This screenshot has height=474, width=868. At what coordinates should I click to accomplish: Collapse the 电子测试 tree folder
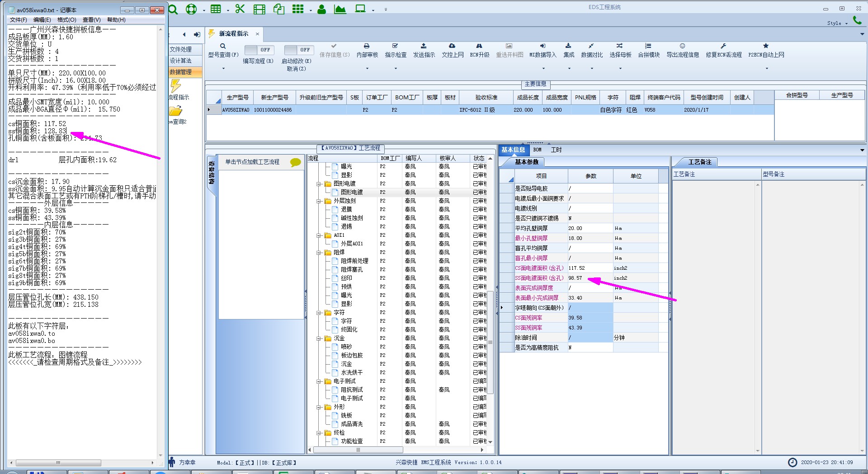[x=319, y=381]
